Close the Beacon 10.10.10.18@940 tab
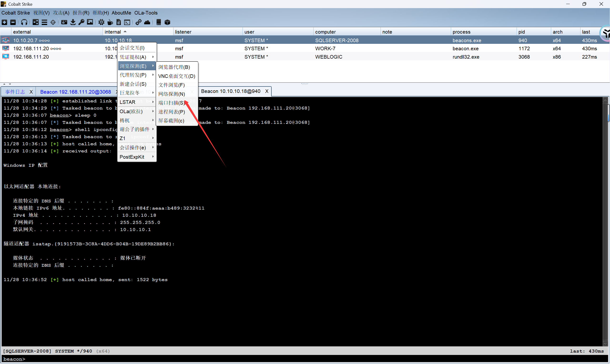The height and width of the screenshot is (364, 610). point(267,91)
